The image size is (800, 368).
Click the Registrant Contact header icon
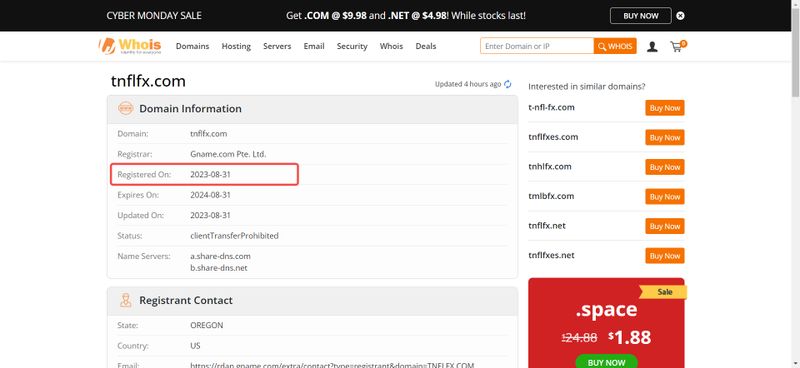coord(125,300)
